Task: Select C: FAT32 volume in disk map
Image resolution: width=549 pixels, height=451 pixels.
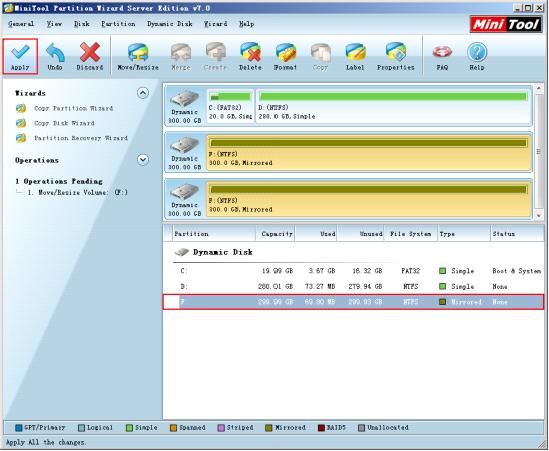Action: coord(230,106)
